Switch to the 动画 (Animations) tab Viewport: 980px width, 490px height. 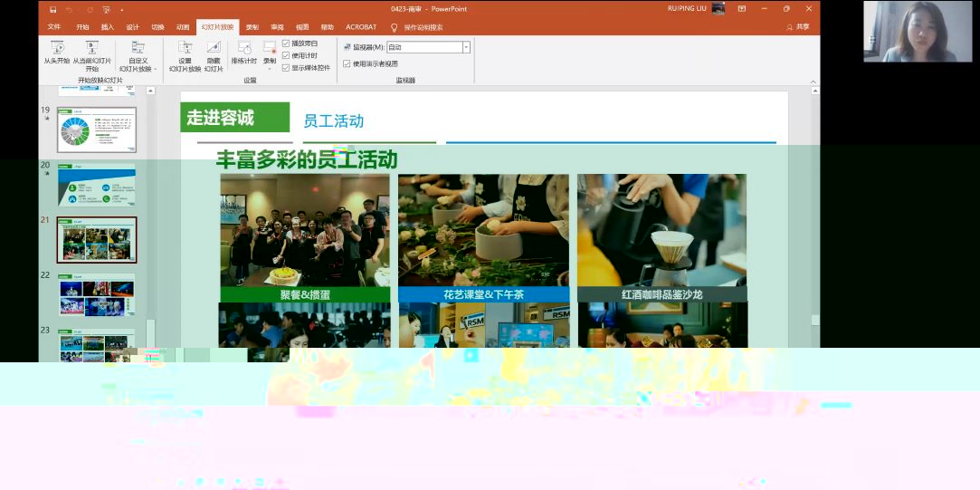coord(183,27)
